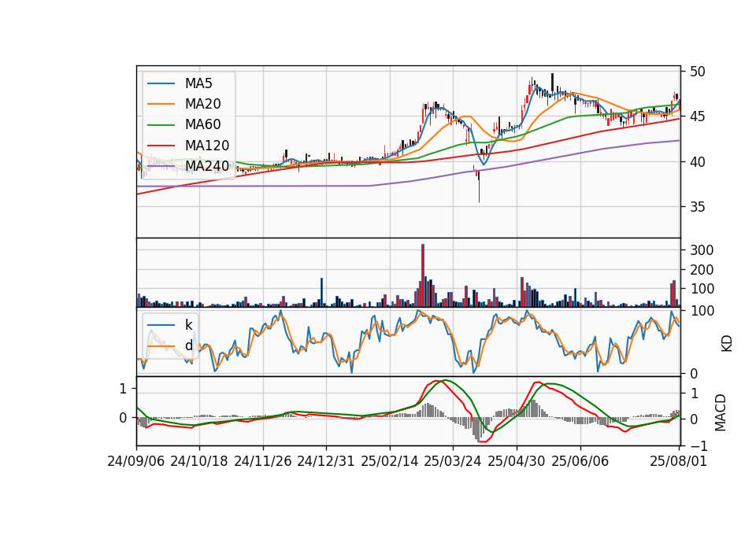Image resolution: width=756 pixels, height=543 pixels.
Task: Click the 25/02/14 date axis label
Action: click(x=390, y=461)
